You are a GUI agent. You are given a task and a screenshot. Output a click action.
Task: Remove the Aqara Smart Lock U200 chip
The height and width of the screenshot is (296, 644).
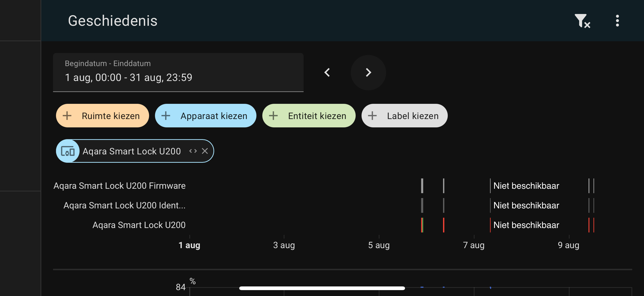click(x=205, y=151)
